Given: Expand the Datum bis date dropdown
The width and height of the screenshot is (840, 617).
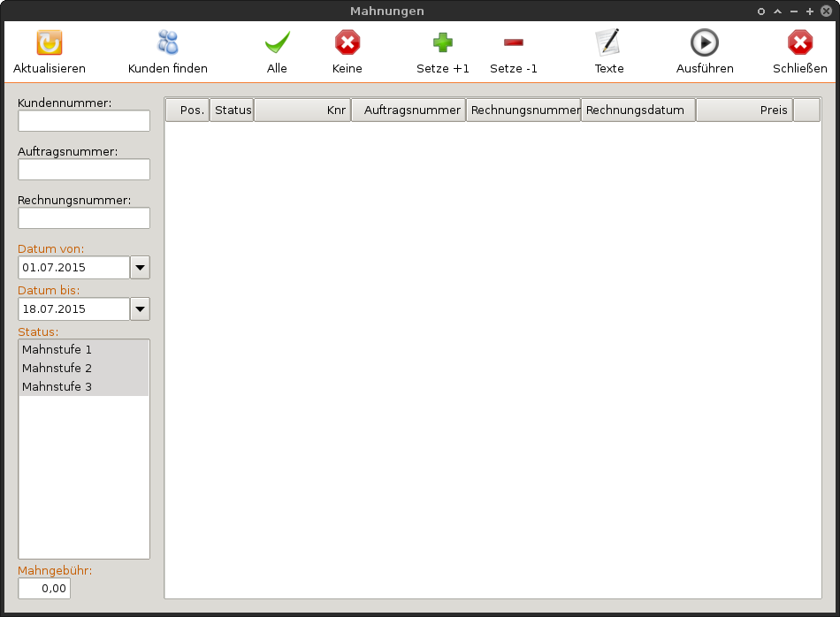Looking at the screenshot, I should pos(140,308).
